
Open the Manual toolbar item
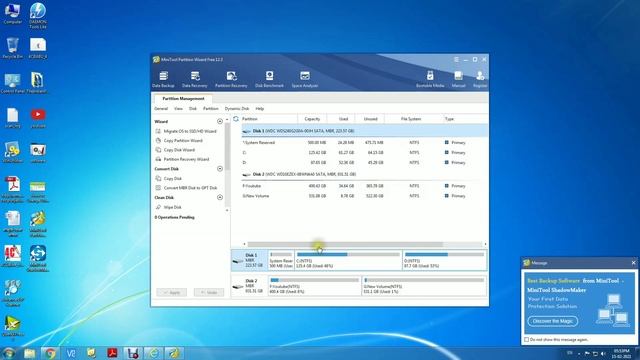[x=458, y=79]
